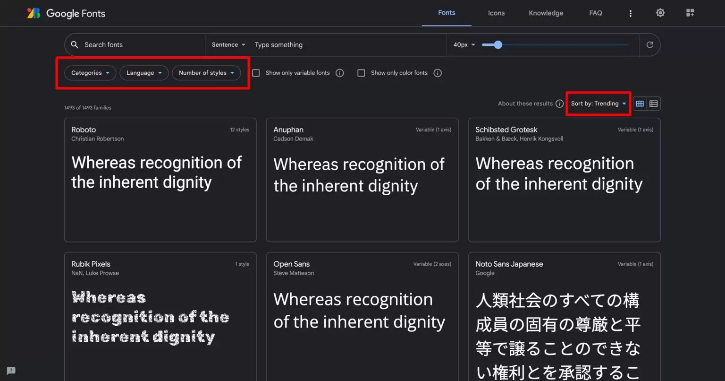Click the 12 styles label on Roboto
The width and height of the screenshot is (725, 381).
(240, 130)
